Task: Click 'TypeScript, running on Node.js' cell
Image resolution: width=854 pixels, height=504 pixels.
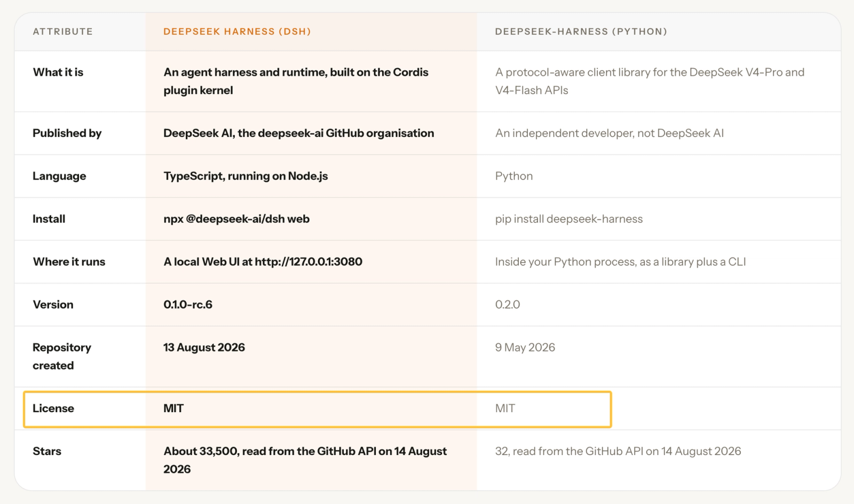Action: pos(246,176)
